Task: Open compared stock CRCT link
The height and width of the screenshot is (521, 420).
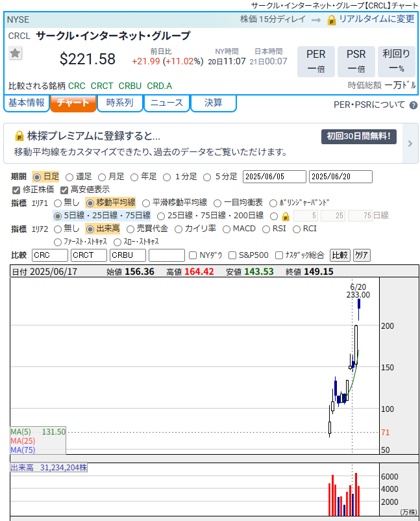Action: point(102,86)
